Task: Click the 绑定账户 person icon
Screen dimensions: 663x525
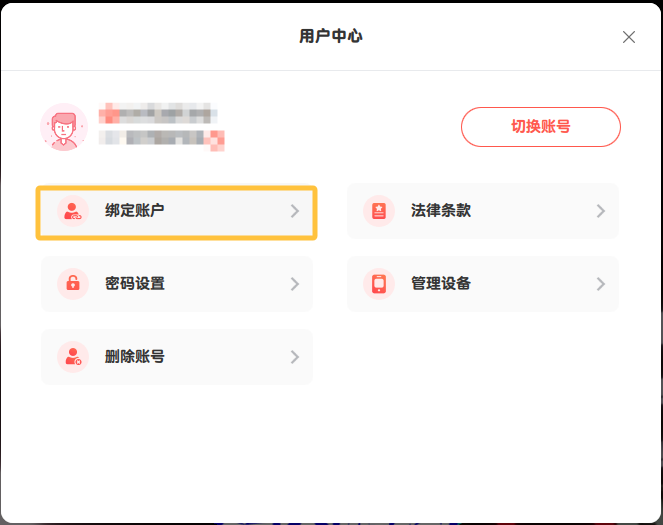Action: [x=72, y=211]
